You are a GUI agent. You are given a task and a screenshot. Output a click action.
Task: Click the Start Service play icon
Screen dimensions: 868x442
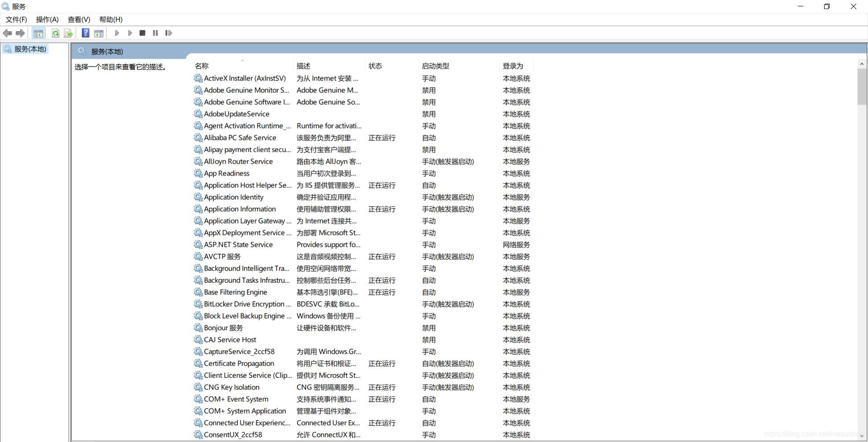[117, 33]
